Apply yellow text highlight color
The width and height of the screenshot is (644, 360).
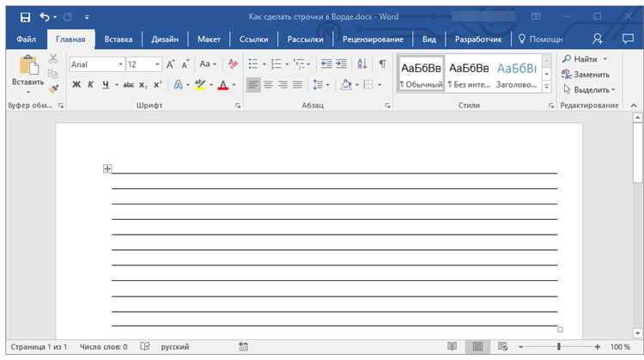tap(200, 85)
